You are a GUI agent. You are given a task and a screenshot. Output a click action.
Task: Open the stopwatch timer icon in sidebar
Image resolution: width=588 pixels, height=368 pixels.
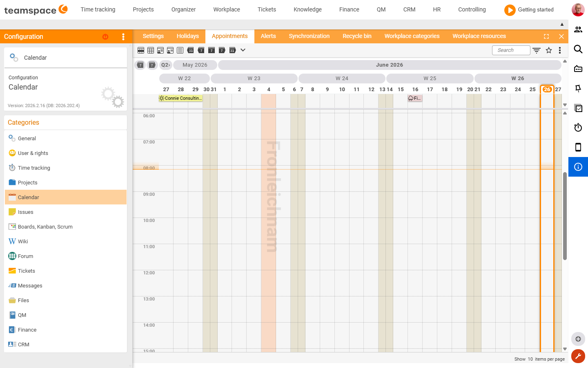click(x=578, y=128)
